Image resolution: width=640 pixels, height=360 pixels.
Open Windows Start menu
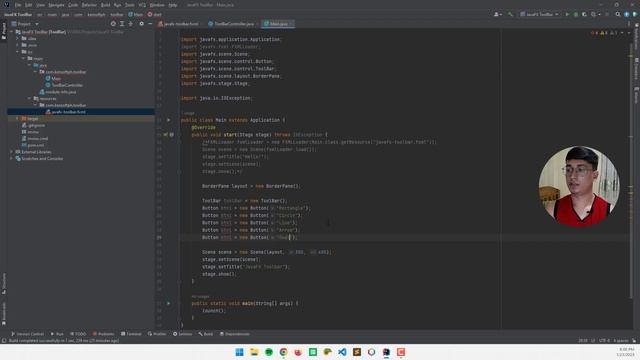(x=240, y=352)
